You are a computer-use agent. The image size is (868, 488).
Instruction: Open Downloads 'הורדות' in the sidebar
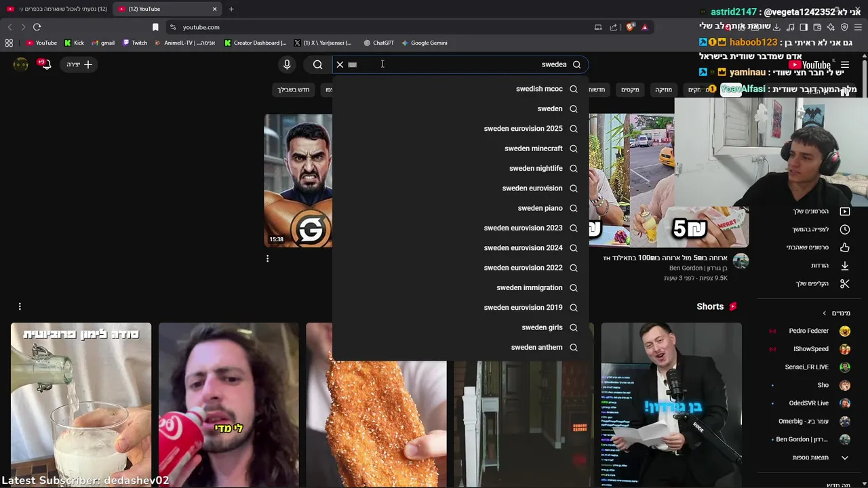[x=811, y=266]
